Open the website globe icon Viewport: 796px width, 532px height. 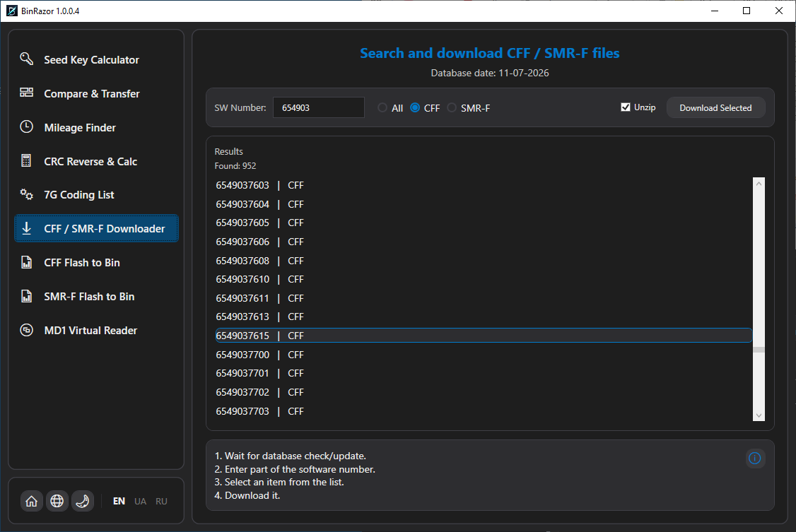click(x=57, y=501)
